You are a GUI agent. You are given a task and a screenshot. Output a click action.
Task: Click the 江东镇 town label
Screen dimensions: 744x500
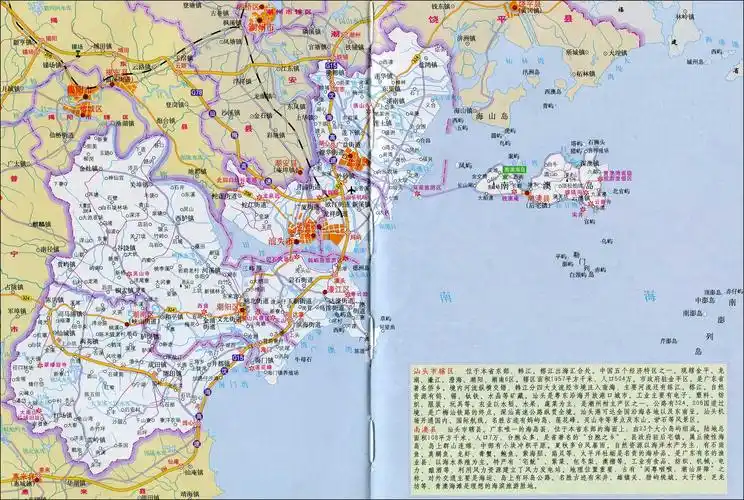click(x=290, y=68)
